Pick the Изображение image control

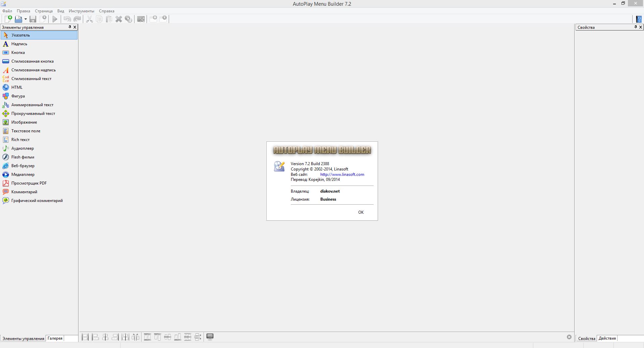tap(39, 122)
